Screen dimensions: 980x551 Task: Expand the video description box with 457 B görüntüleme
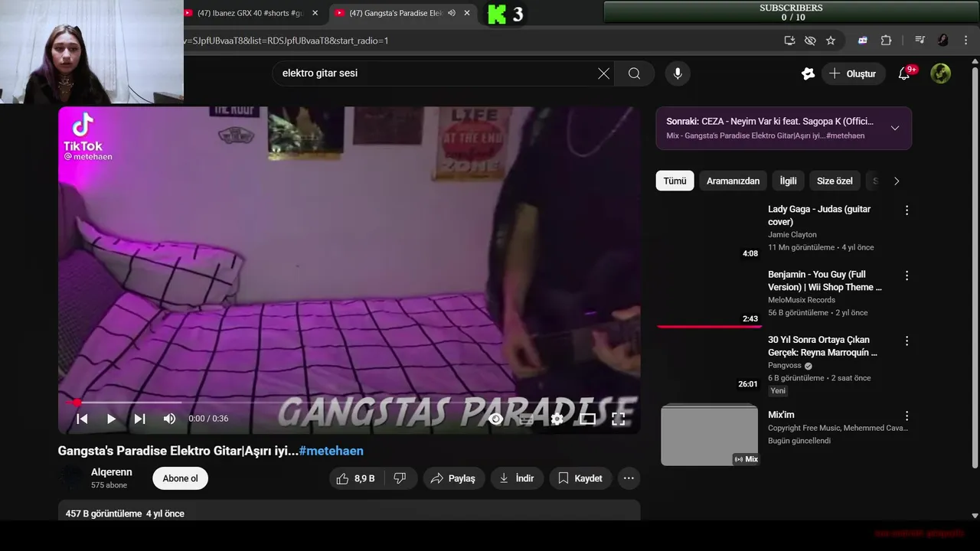[x=349, y=510]
